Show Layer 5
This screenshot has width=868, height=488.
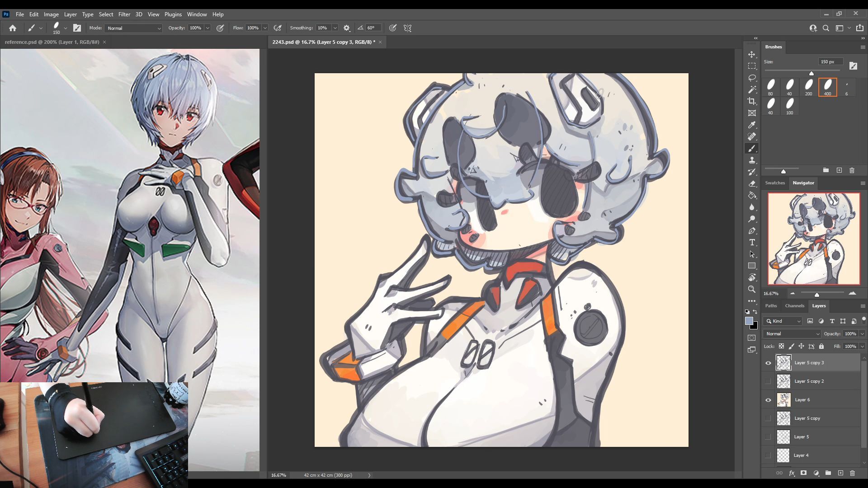click(768, 437)
